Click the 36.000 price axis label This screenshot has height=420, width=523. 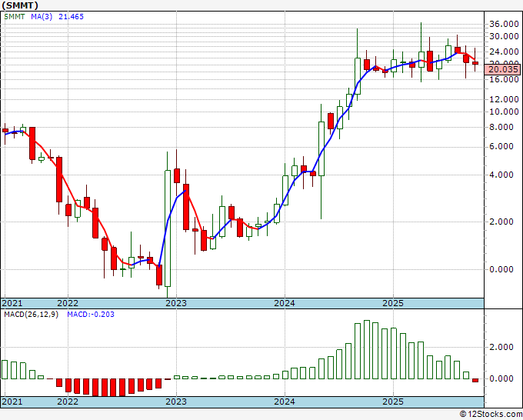pyautogui.click(x=504, y=23)
